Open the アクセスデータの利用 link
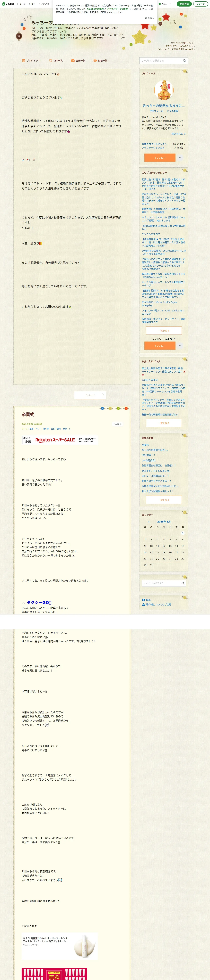The width and height of the screenshot is (210, 980). pyautogui.click(x=117, y=9)
